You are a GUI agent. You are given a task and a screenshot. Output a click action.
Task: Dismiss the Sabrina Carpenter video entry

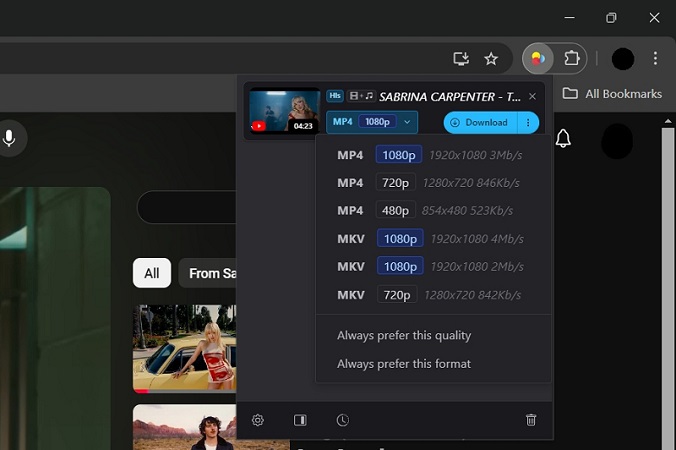point(532,96)
